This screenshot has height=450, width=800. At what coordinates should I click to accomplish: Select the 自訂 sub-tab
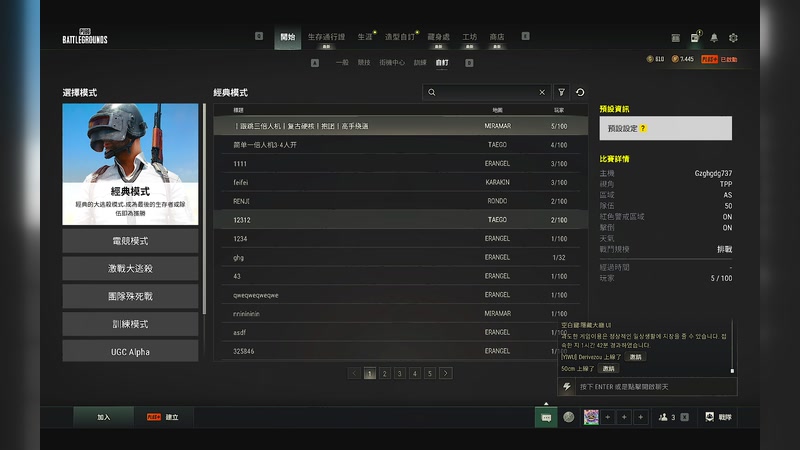[x=442, y=63]
